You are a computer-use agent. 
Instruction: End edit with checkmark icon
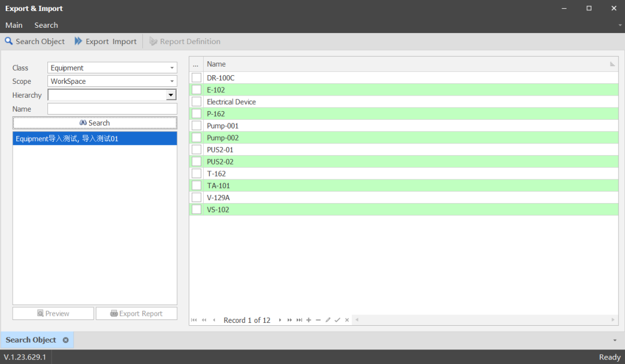[337, 320]
